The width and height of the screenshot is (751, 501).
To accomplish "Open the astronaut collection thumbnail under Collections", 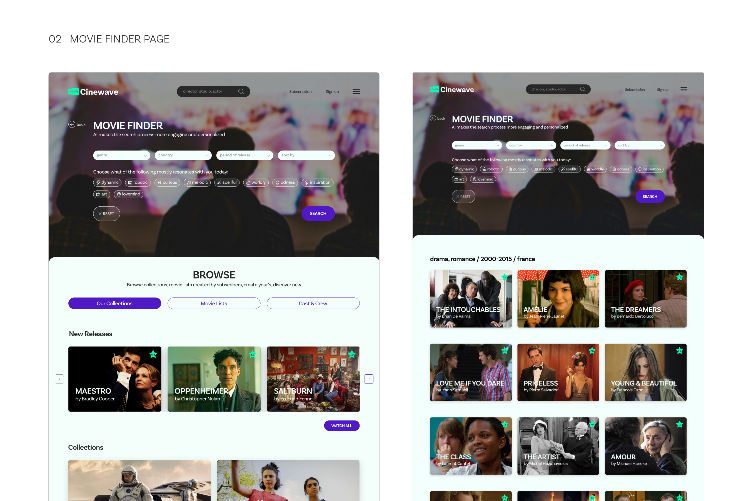I will tap(139, 480).
